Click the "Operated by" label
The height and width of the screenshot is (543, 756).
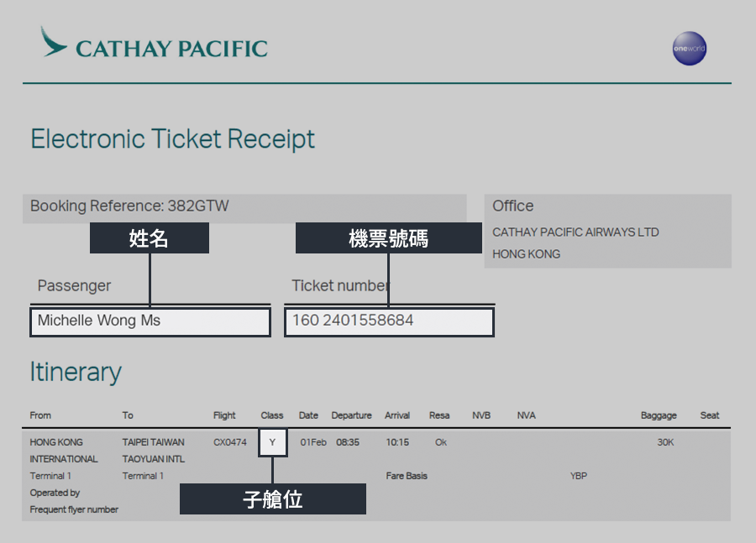55,493
